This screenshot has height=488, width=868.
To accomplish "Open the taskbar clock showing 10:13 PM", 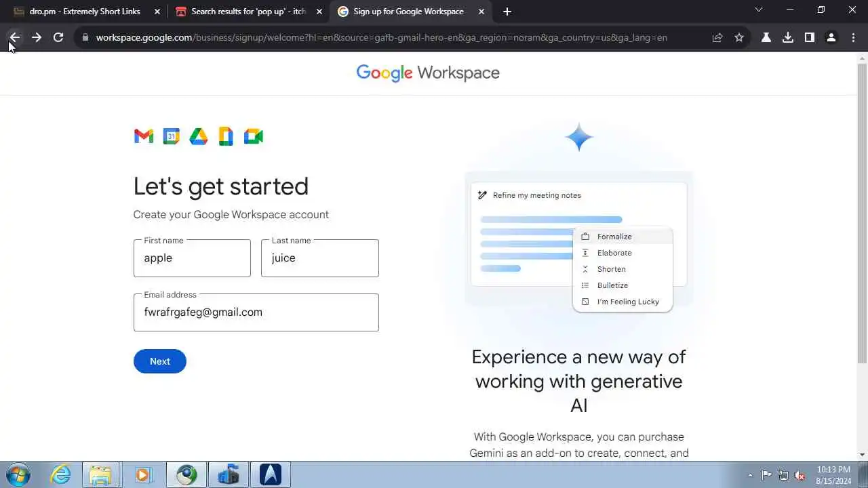I will 834,475.
